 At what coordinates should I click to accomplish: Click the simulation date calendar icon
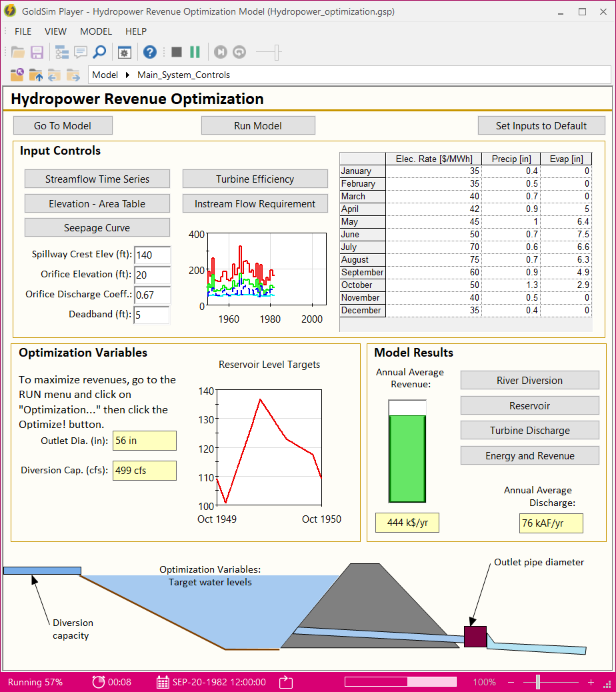(163, 682)
